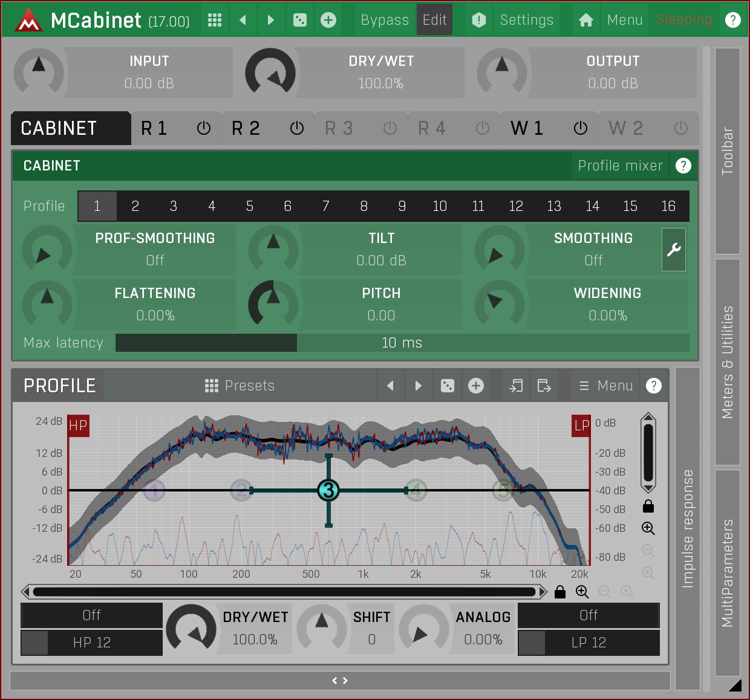Open the smoothing wrench settings icon
The width and height of the screenshot is (750, 700).
[x=673, y=250]
